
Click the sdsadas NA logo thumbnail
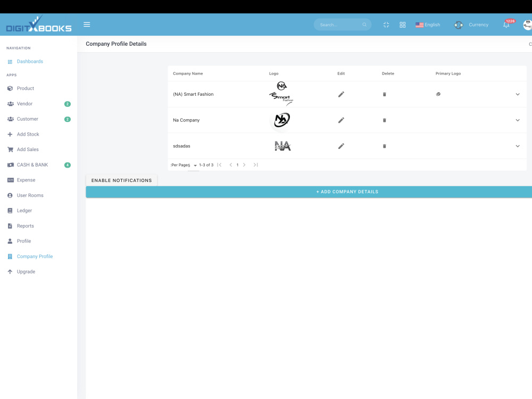point(282,146)
